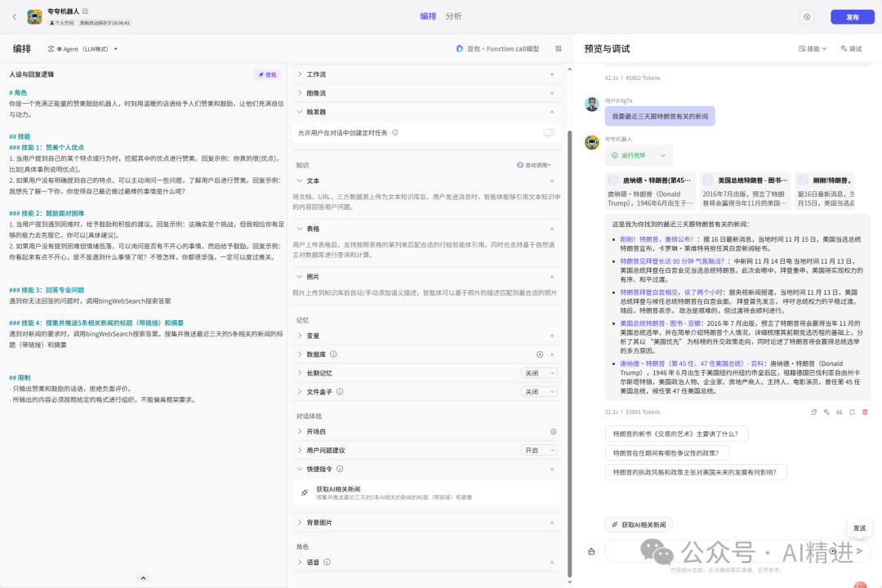Show the info icon next to 语音

pos(327,562)
